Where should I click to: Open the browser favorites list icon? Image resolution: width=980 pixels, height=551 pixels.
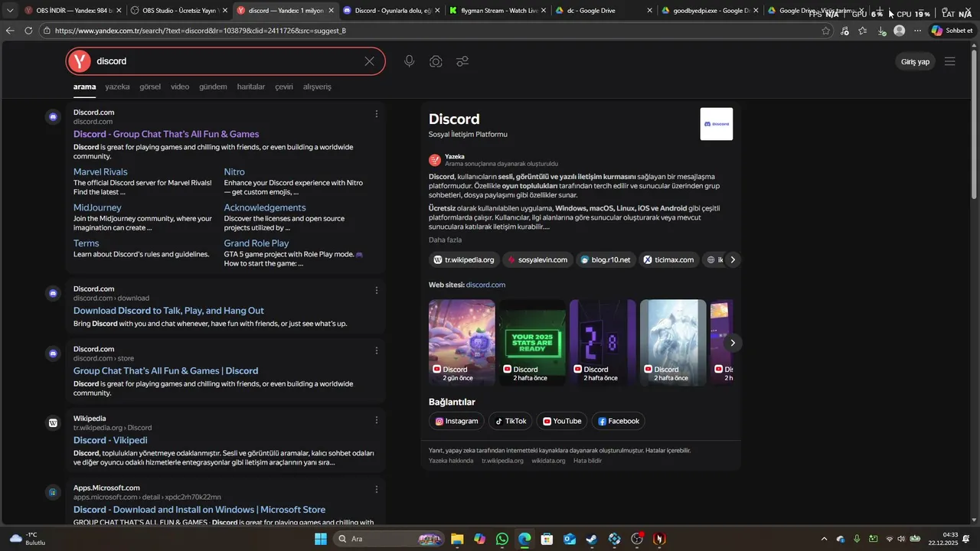click(863, 31)
